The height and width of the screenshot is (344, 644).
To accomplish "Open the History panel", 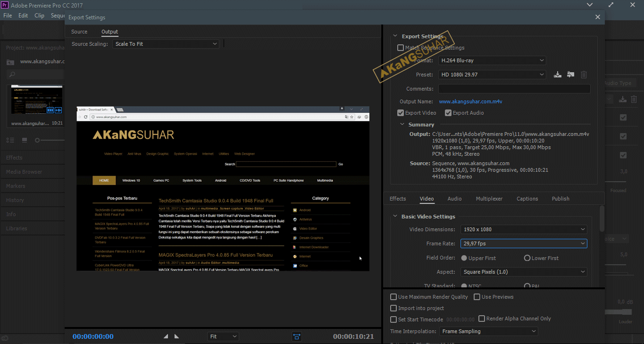I will tap(15, 200).
